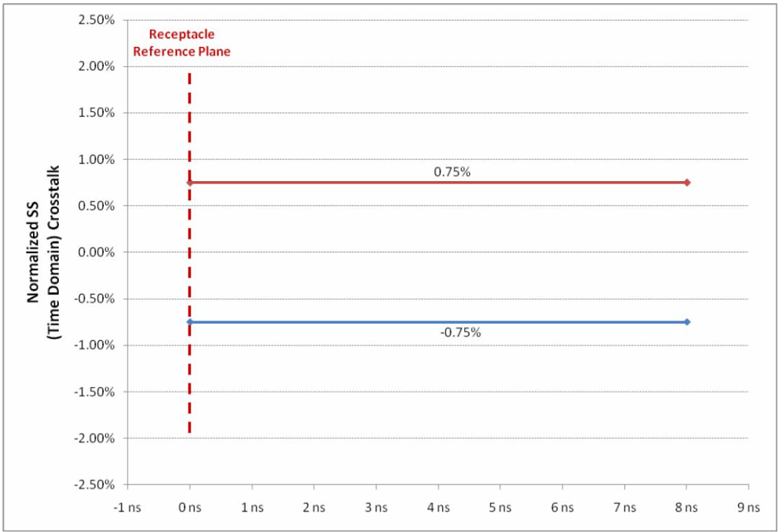779x532 pixels.
Task: Click the 9 ns x-axis label
Action: pos(748,507)
